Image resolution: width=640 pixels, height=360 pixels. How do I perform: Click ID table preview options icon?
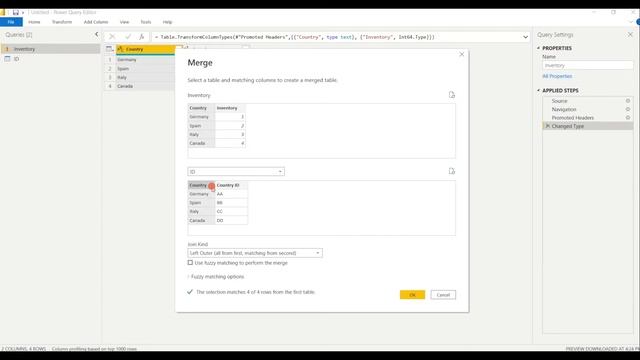pyautogui.click(x=451, y=171)
